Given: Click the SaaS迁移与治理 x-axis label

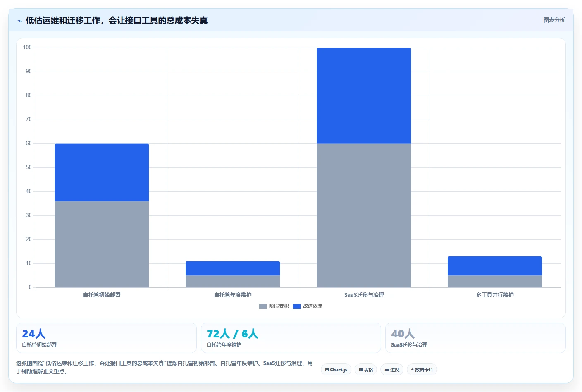Looking at the screenshot, I should 364,295.
